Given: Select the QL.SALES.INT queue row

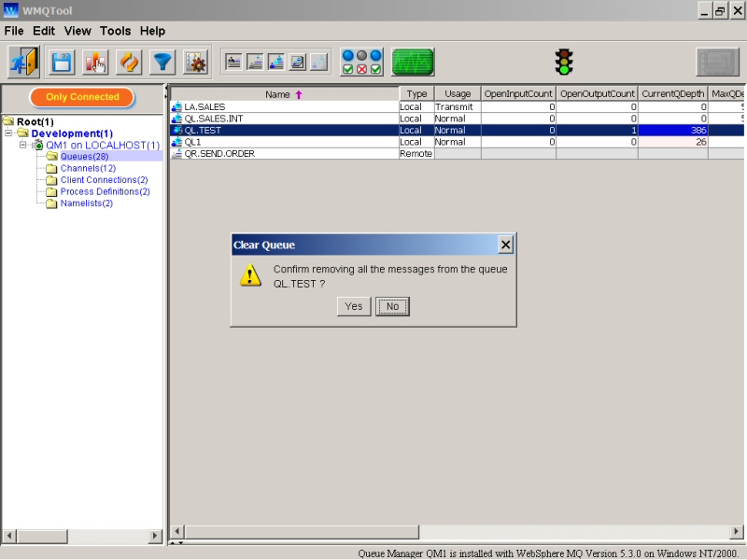Looking at the screenshot, I should (x=458, y=119).
